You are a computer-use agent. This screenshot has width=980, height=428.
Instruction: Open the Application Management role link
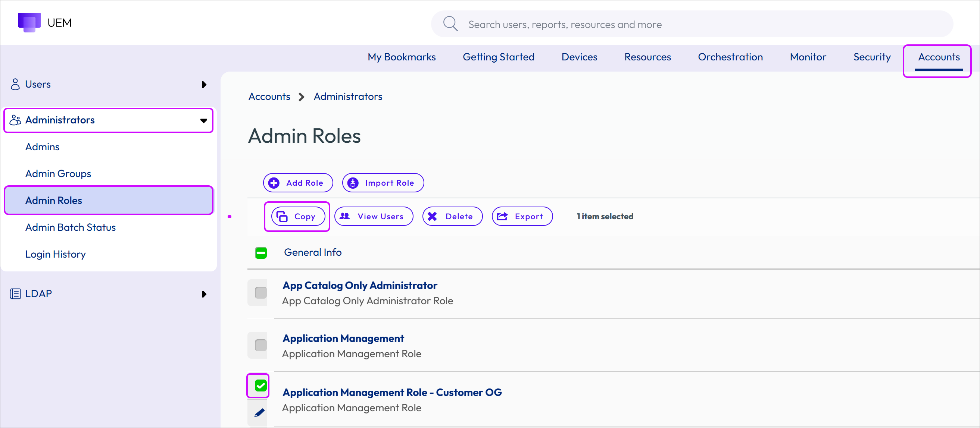pyautogui.click(x=343, y=338)
